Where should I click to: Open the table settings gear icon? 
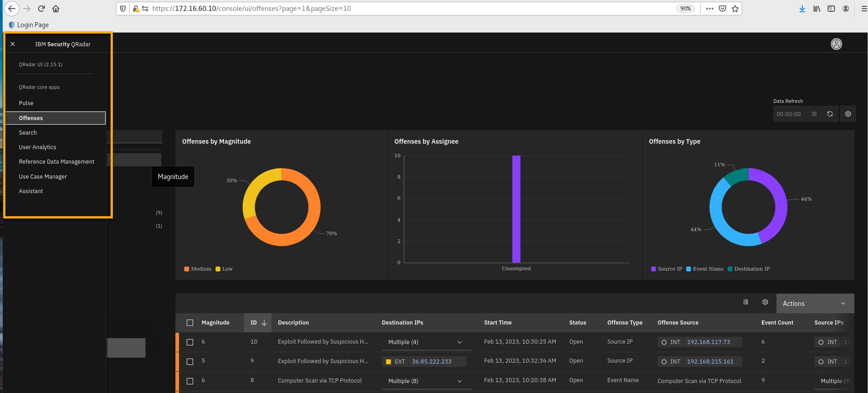pyautogui.click(x=765, y=302)
